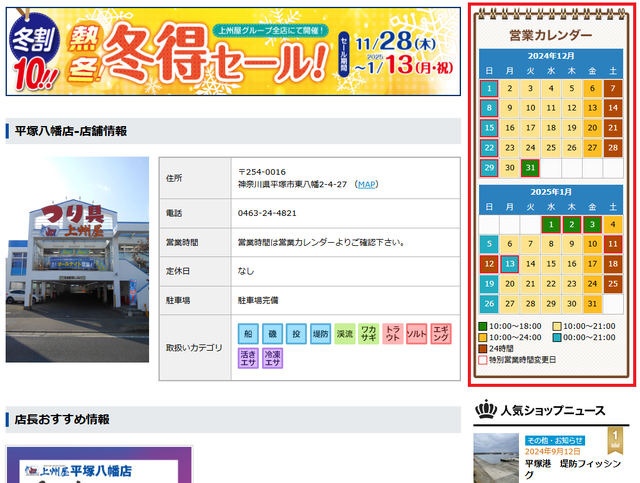The image size is (640, 483).
Task: Click the 2025年1月 calendar header
Action: click(551, 192)
